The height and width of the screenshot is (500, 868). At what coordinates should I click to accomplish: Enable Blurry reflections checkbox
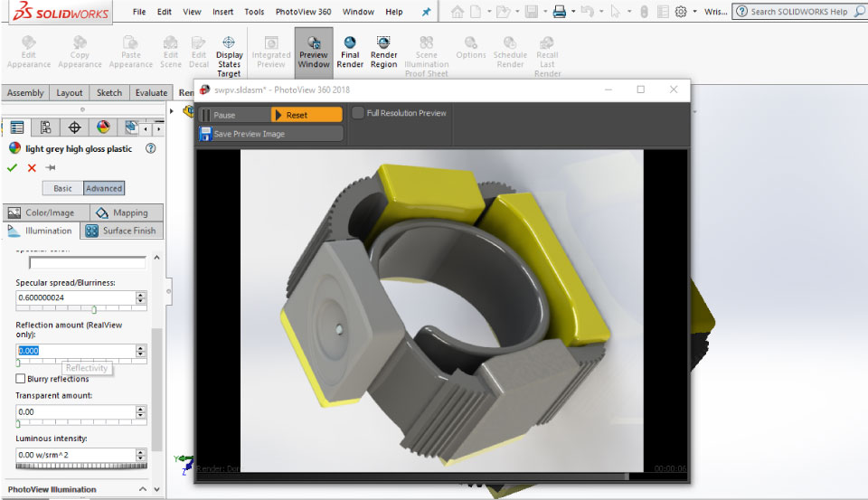click(x=21, y=379)
